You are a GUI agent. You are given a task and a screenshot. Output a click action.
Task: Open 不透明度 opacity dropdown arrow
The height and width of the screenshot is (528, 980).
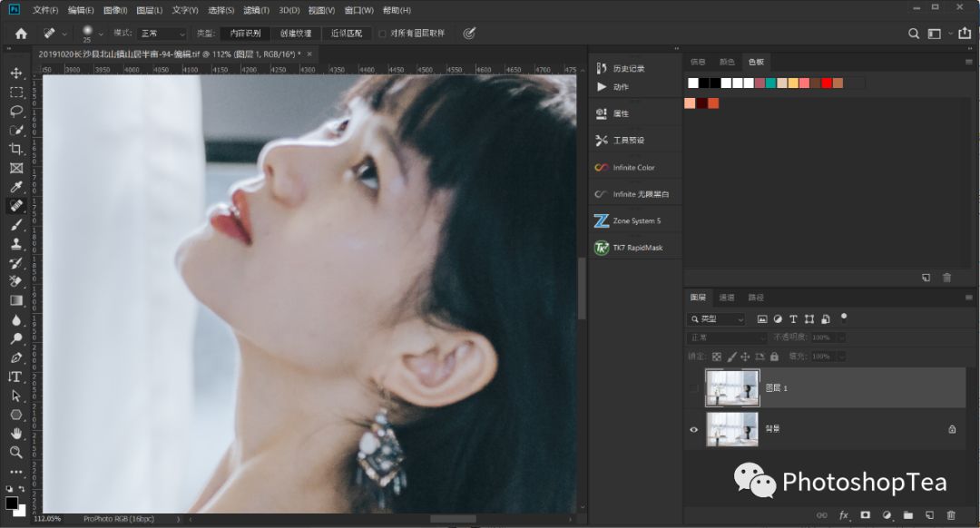tap(841, 337)
